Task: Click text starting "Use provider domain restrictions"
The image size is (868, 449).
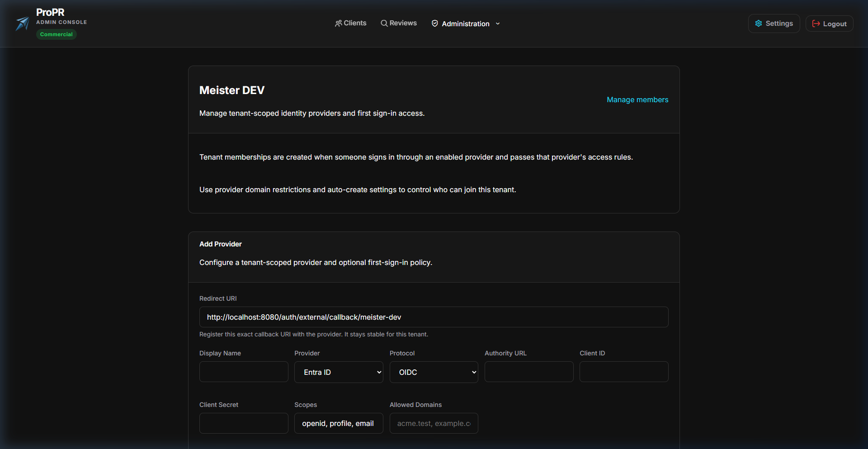Action: (358, 189)
